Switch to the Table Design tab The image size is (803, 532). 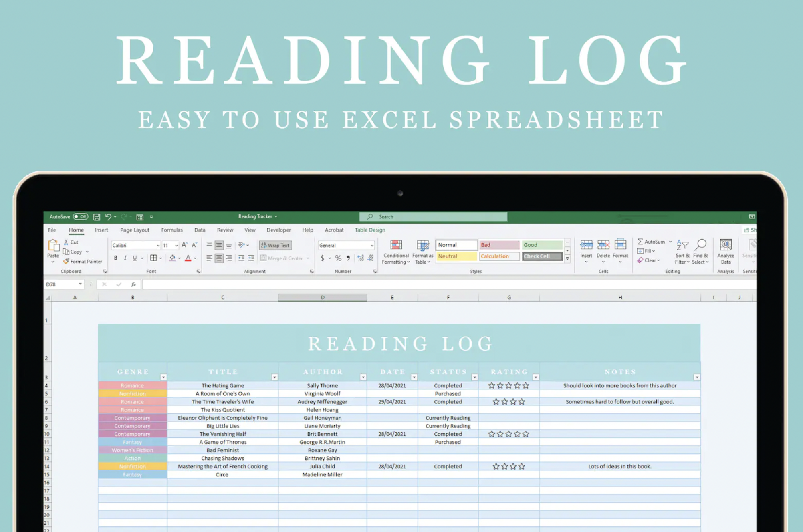pos(369,230)
